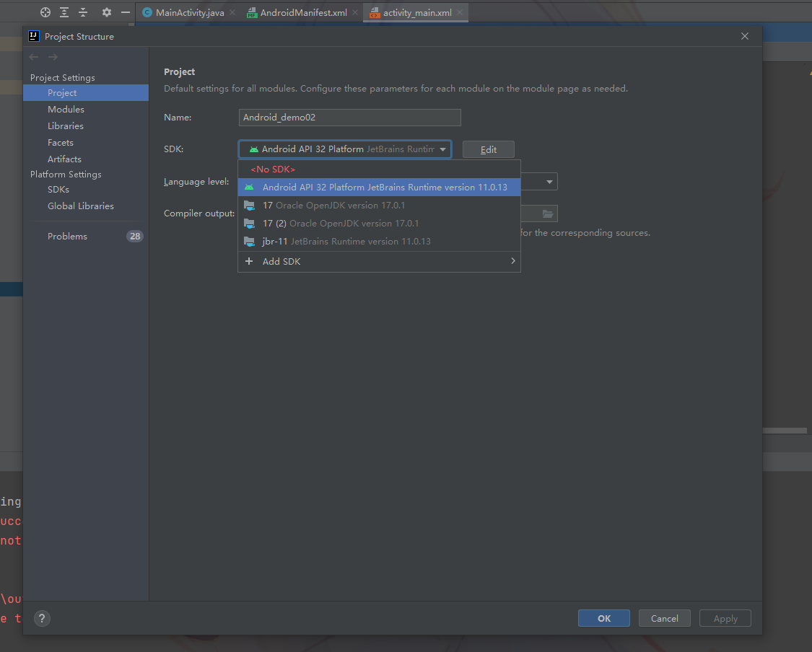This screenshot has height=652, width=812.
Task: Open the Global Libraries page
Action: [x=86, y=206]
